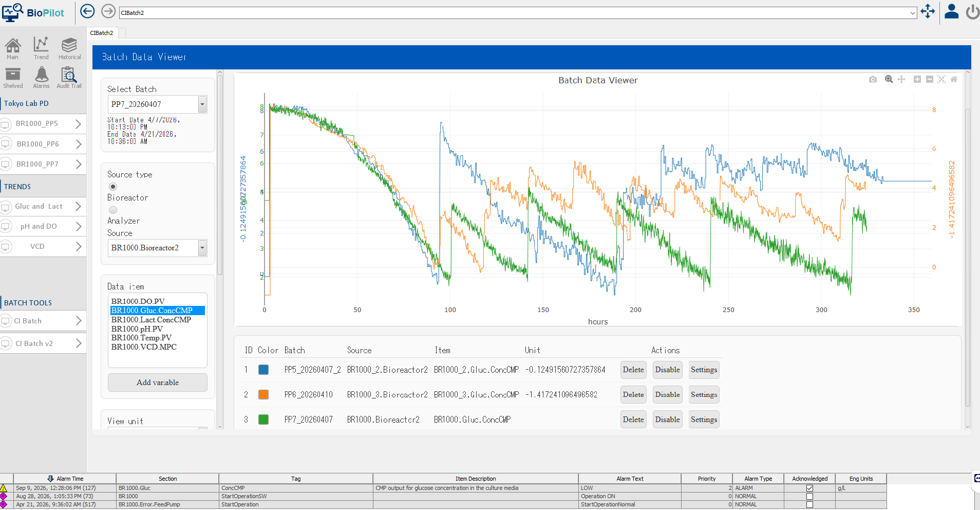Open the Historical data icon
The image size is (980, 510).
[x=69, y=48]
